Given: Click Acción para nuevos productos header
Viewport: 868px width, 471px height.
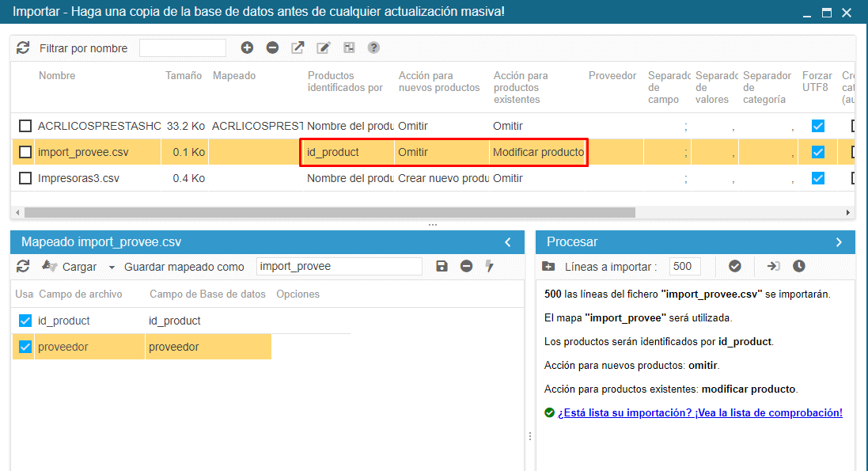Looking at the screenshot, I should (x=439, y=82).
